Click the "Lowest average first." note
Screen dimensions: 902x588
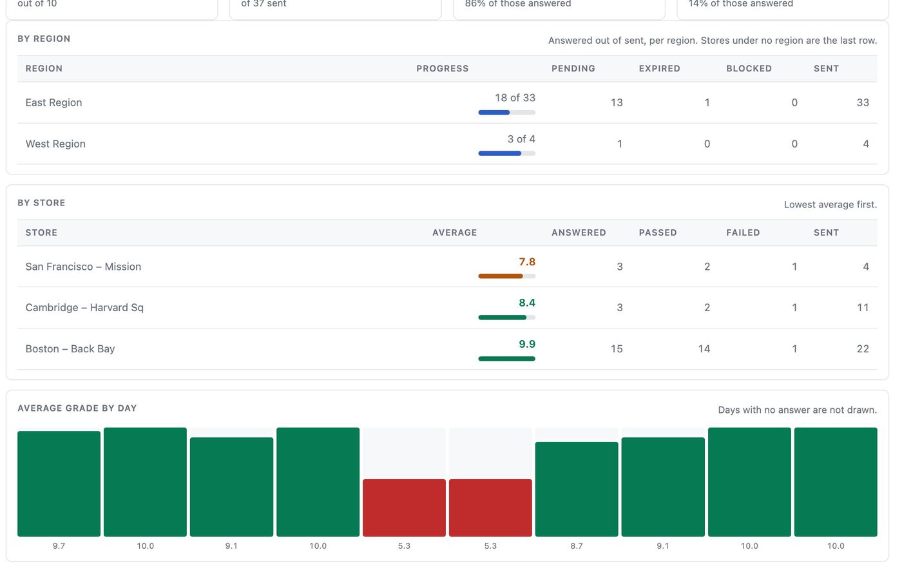click(x=830, y=205)
